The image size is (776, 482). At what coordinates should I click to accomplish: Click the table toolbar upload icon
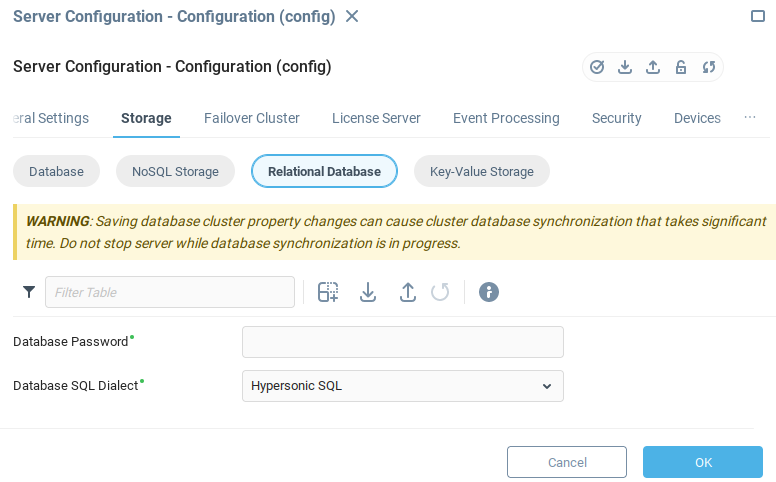pos(407,292)
